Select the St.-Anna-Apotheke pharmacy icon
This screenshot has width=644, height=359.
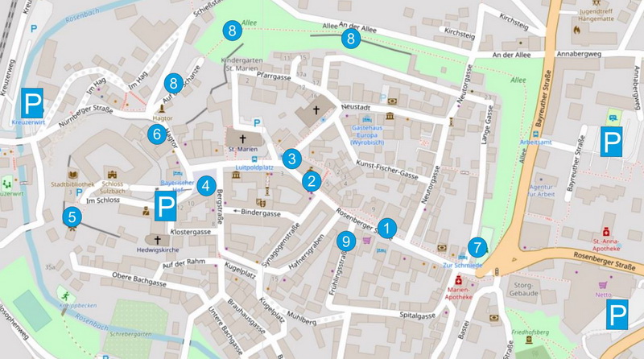(x=606, y=233)
